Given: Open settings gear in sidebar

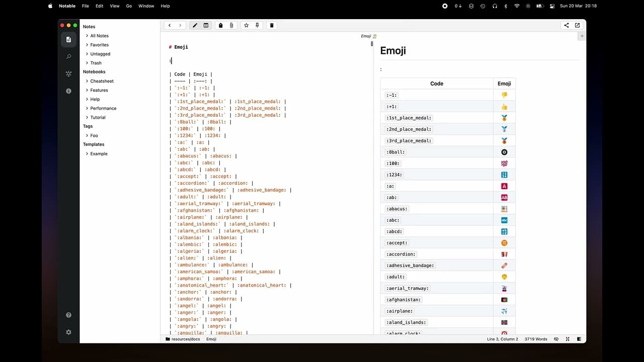Looking at the screenshot, I should point(69,332).
